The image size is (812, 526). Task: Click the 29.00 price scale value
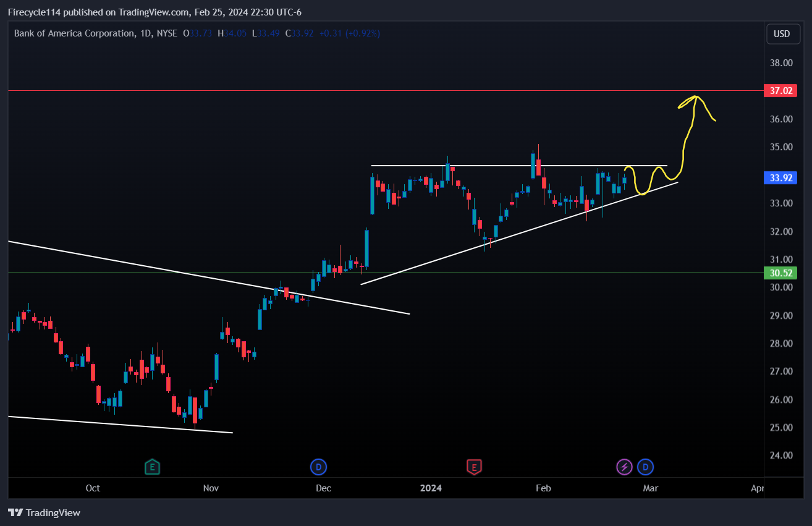click(x=782, y=316)
